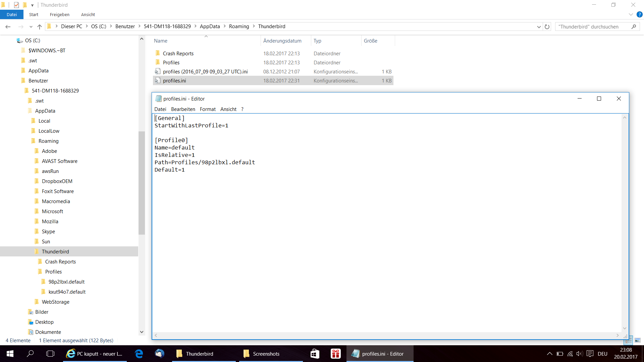Screen dimensions: 644x362
Task: Select Desktop in navigation tree
Action: [44, 322]
